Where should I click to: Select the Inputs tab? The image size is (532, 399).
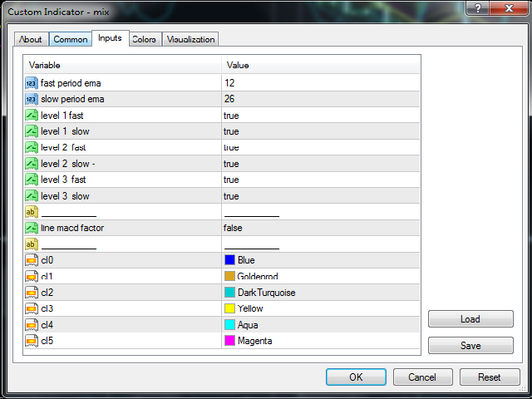coord(110,38)
